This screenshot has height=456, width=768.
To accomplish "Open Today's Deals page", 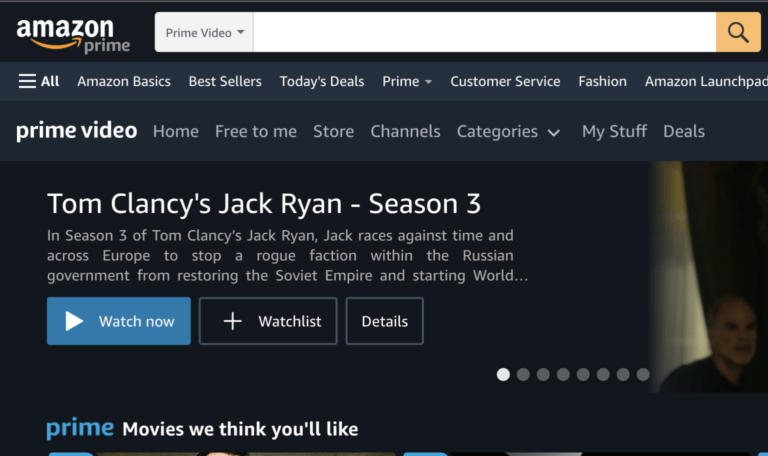I will tap(322, 81).
